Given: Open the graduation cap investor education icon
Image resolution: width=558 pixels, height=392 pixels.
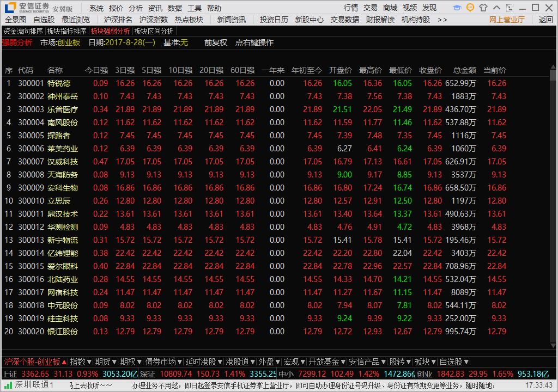Looking at the screenshot, I should pos(457,8).
